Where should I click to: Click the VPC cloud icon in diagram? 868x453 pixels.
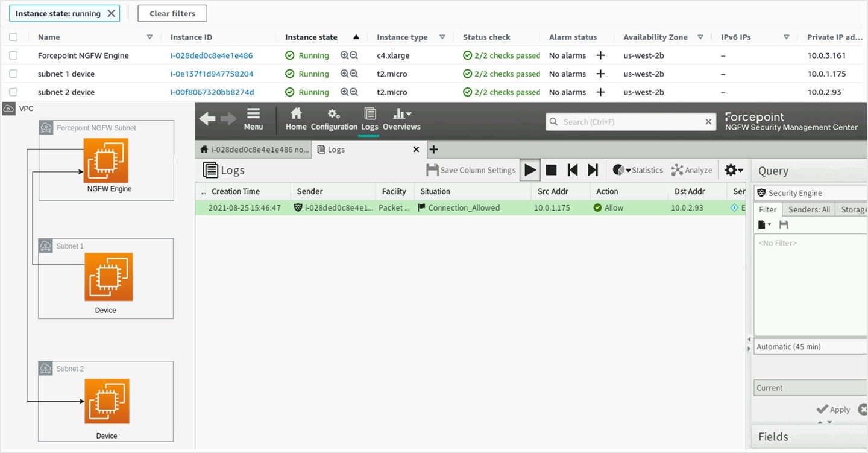tap(9, 109)
